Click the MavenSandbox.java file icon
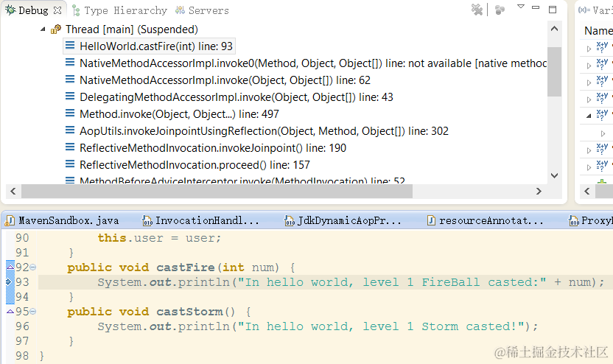The image size is (613, 364). (x=10, y=221)
